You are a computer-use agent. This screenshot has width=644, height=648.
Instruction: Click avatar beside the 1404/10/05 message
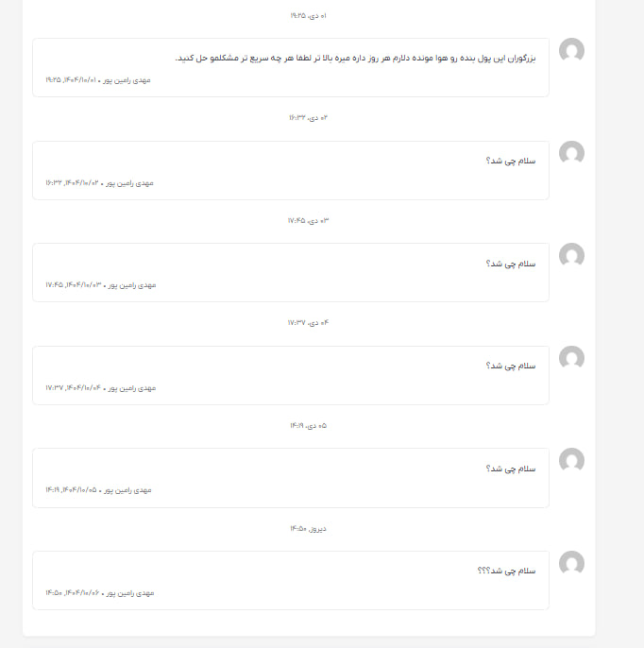point(571,460)
